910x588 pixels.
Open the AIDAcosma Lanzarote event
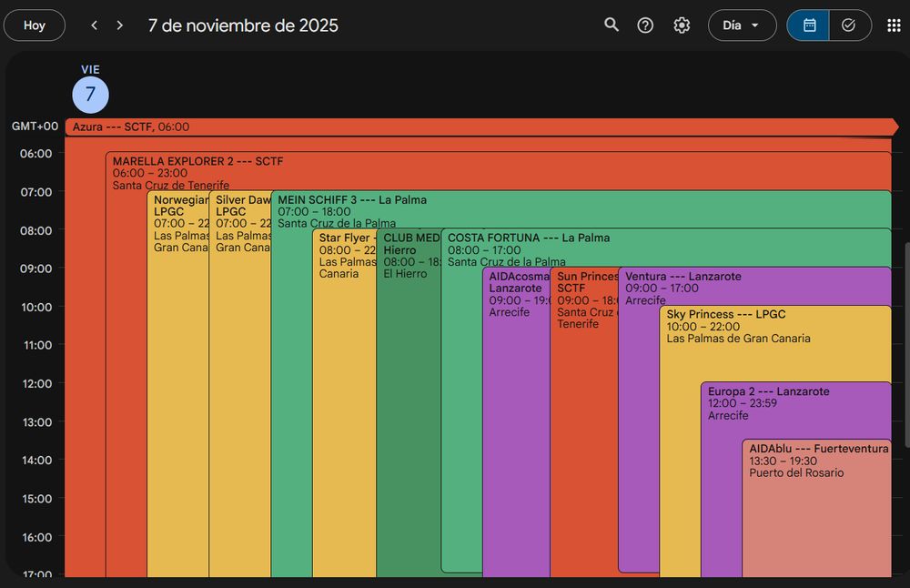tap(516, 421)
